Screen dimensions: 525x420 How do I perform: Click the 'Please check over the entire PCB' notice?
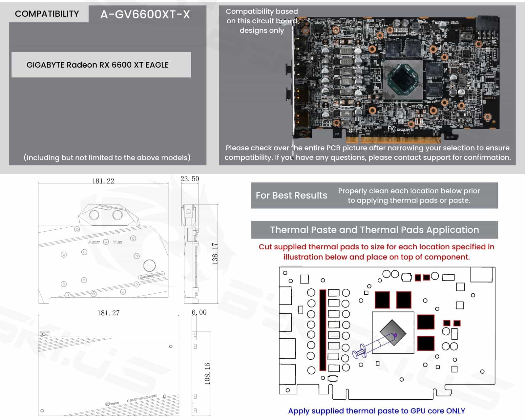click(367, 153)
